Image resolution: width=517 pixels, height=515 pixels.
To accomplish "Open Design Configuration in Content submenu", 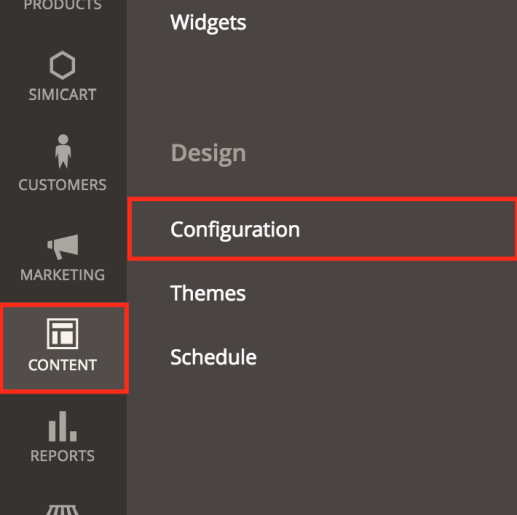I will [322, 229].
